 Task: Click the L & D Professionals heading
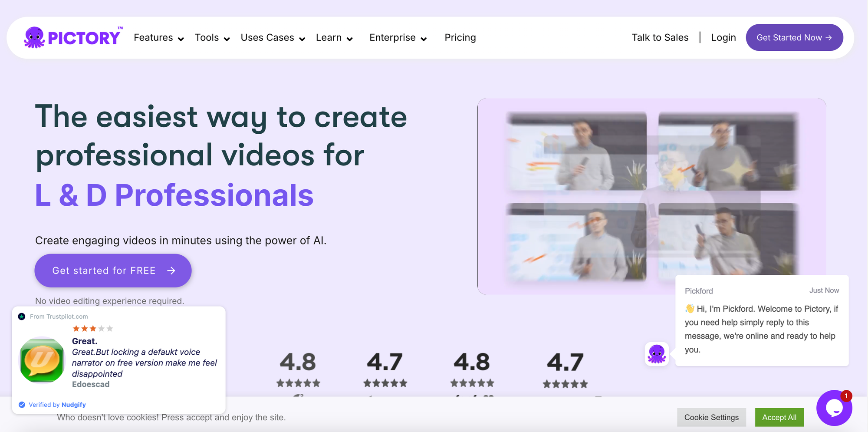174,195
